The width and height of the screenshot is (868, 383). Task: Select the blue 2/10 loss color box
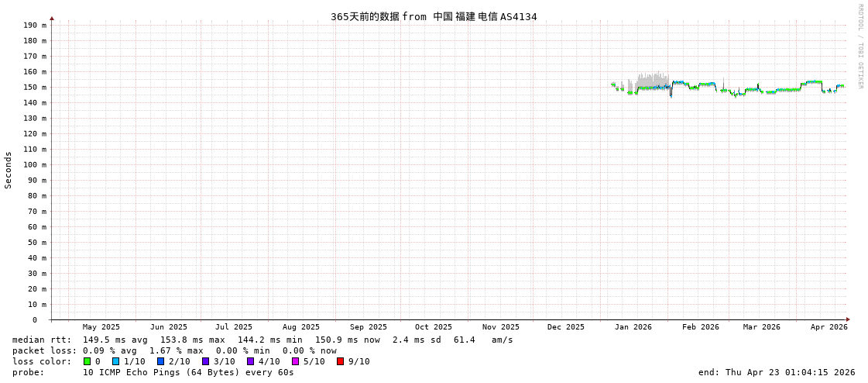click(160, 361)
